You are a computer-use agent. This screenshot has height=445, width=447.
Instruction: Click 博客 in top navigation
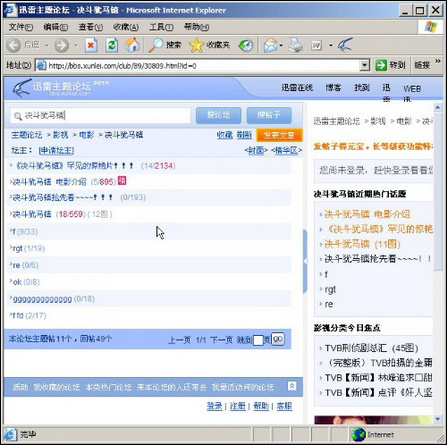(333, 88)
